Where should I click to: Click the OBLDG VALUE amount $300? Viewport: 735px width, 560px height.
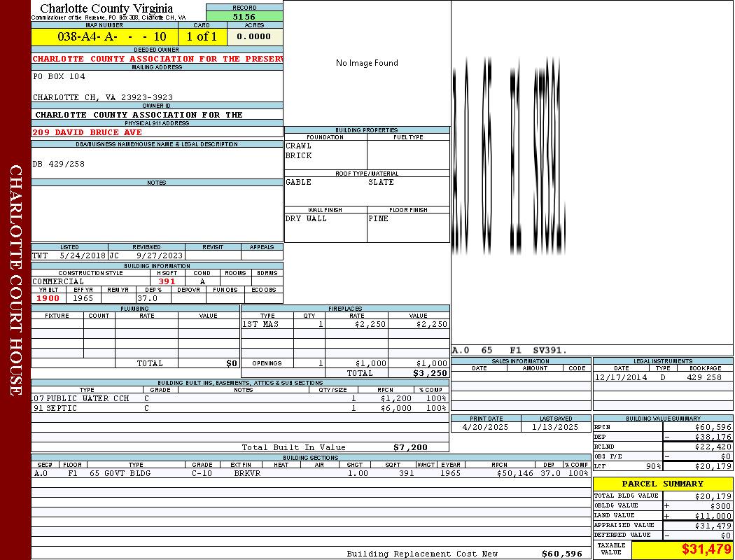(x=720, y=506)
